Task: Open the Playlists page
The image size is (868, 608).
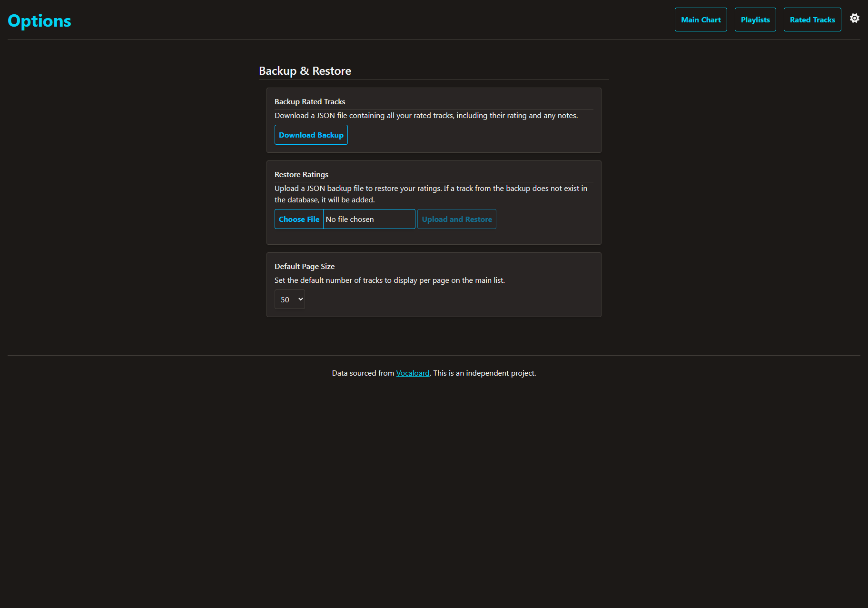Action: (x=755, y=20)
